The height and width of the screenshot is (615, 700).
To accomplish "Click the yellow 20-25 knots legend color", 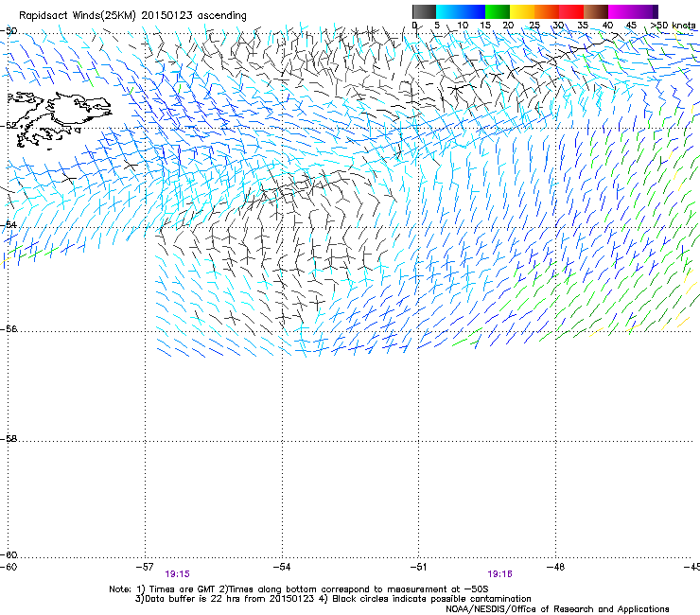I will pyautogui.click(x=522, y=11).
